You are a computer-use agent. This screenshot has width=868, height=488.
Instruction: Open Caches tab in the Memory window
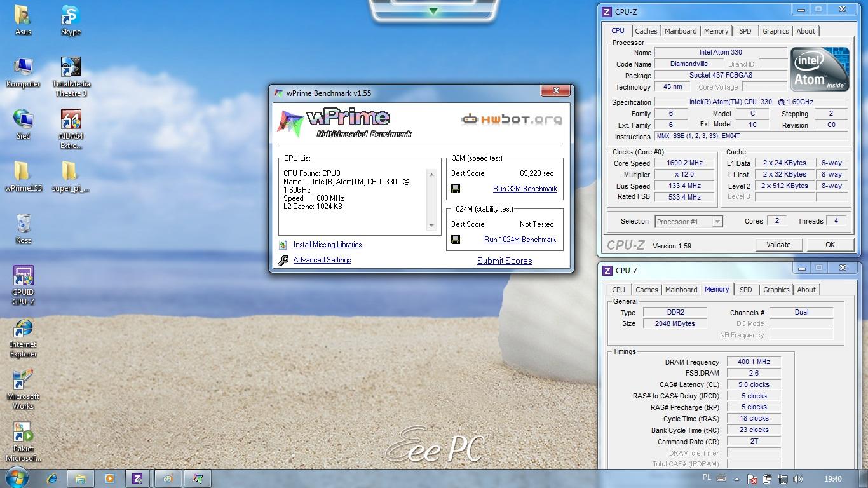tap(646, 290)
